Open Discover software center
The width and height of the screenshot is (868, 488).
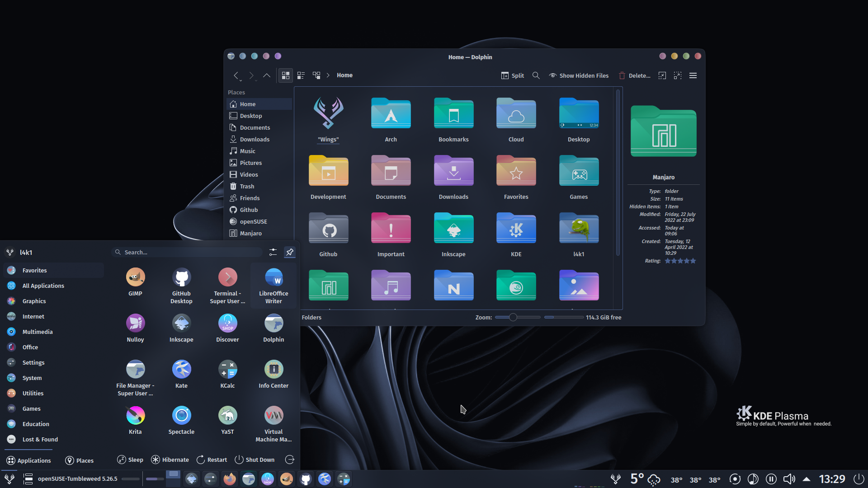[x=227, y=328]
